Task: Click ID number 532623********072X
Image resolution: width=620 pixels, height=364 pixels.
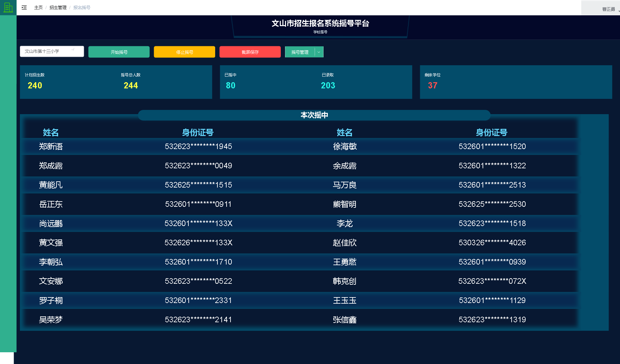Action: tap(492, 281)
